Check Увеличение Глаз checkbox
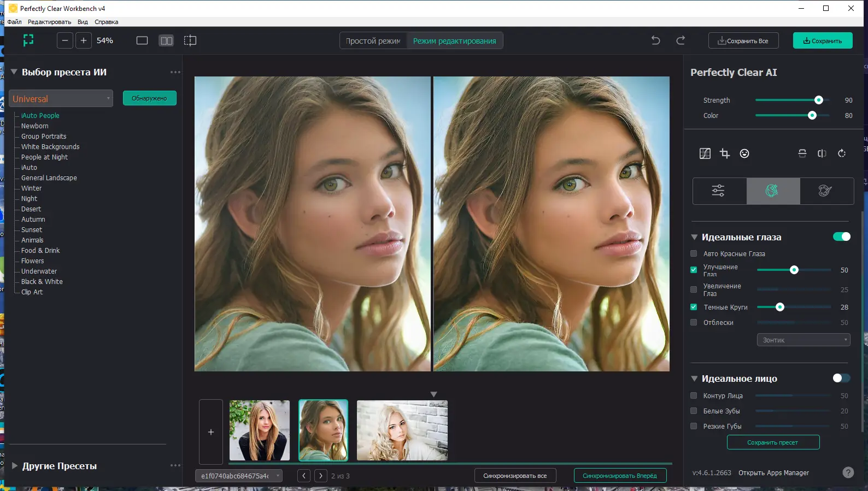This screenshot has width=868, height=491. (x=694, y=289)
